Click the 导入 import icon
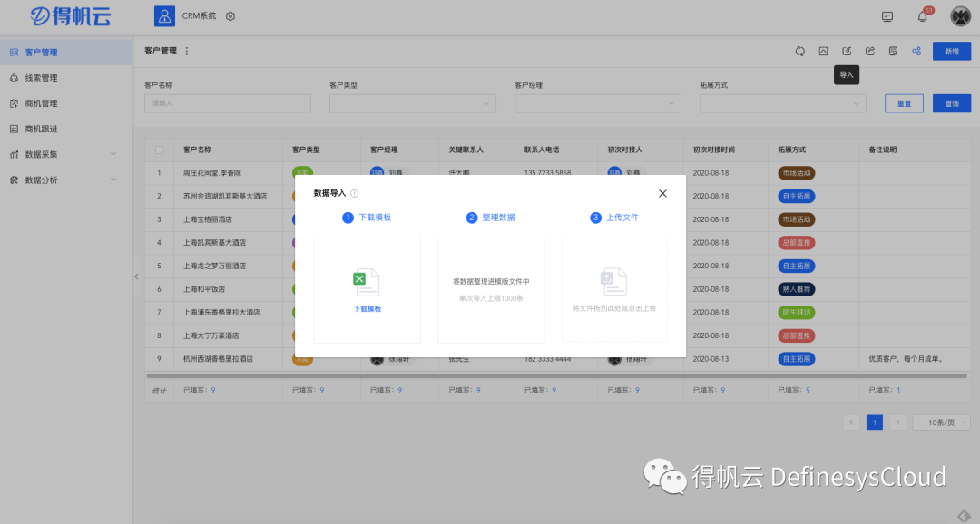 (847, 51)
